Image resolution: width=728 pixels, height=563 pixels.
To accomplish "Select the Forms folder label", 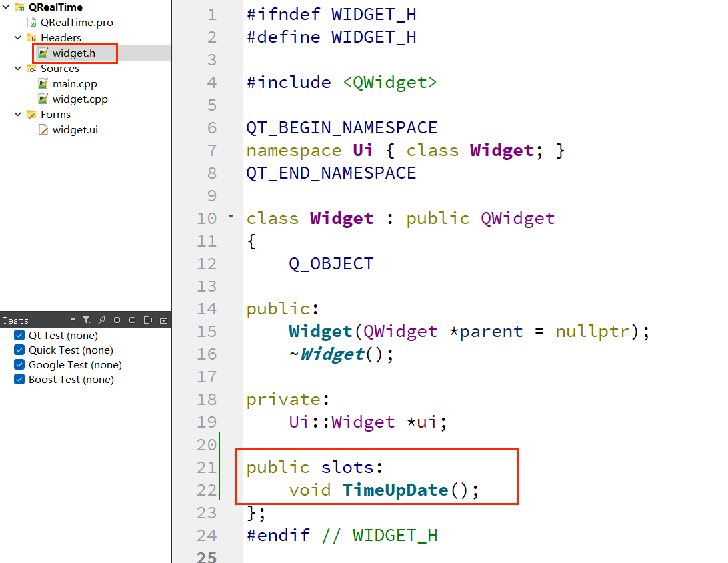I will coord(56,114).
